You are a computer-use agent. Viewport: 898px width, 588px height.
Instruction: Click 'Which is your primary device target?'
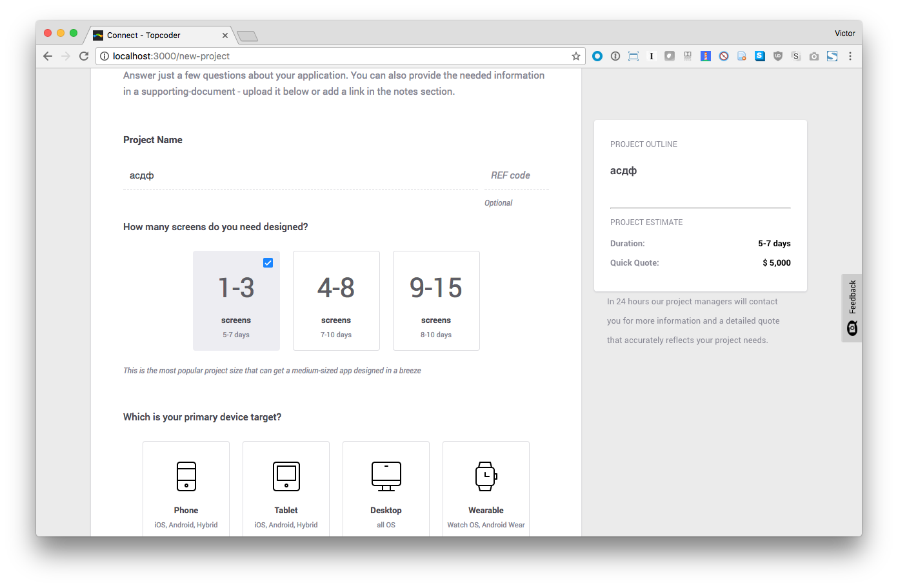[203, 417]
